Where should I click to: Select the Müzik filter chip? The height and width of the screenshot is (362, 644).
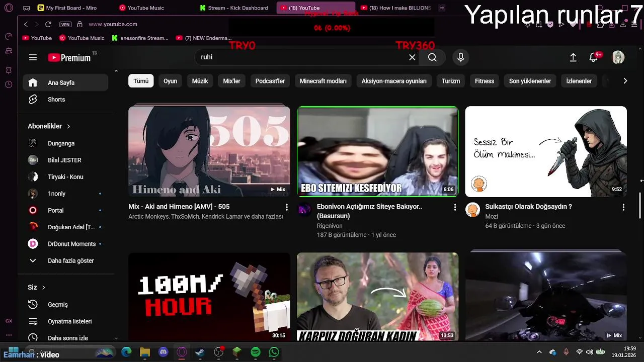point(200,81)
